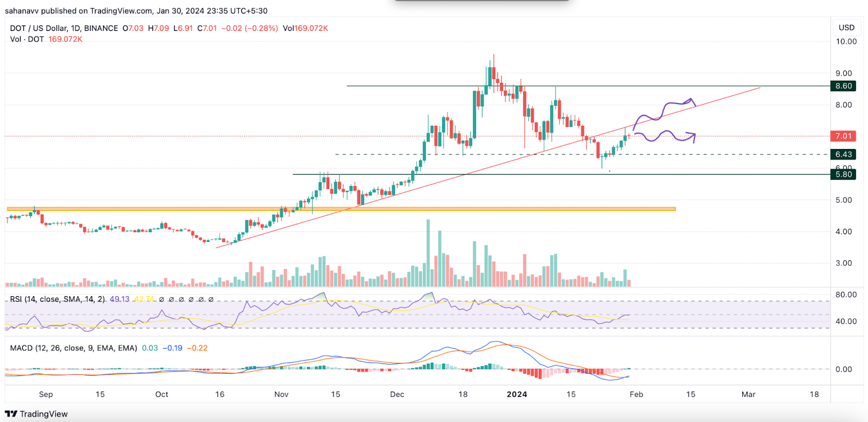
Task: Click the USD currency label on price axis
Action: tap(846, 28)
